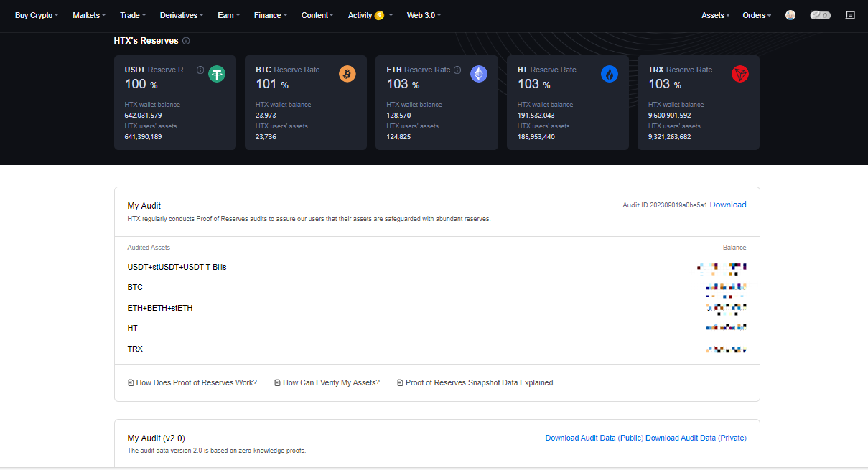
Task: Open the user profile avatar
Action: [790, 15]
